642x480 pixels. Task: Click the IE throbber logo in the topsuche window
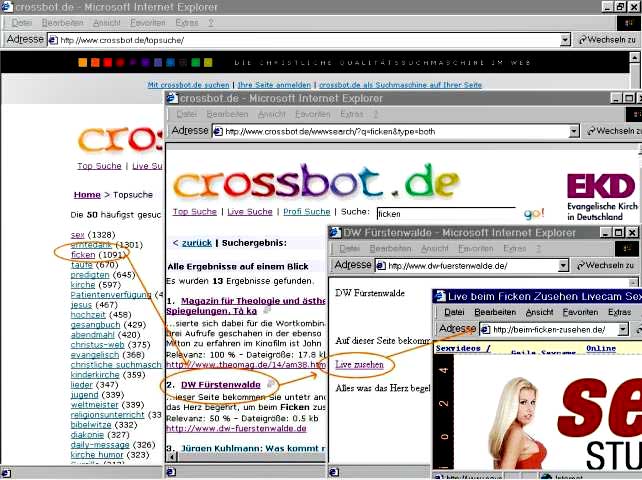pyautogui.click(x=630, y=23)
